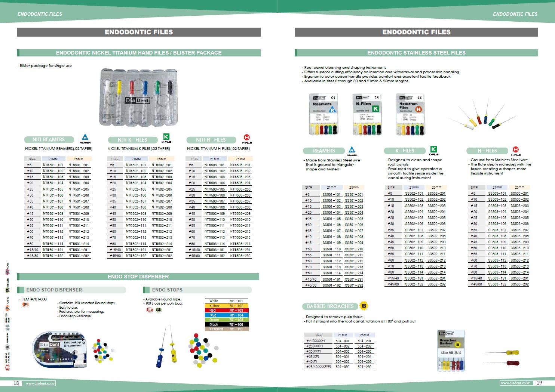
Task: Click the orange P icon under ITEM #701-000
Action: point(25,305)
